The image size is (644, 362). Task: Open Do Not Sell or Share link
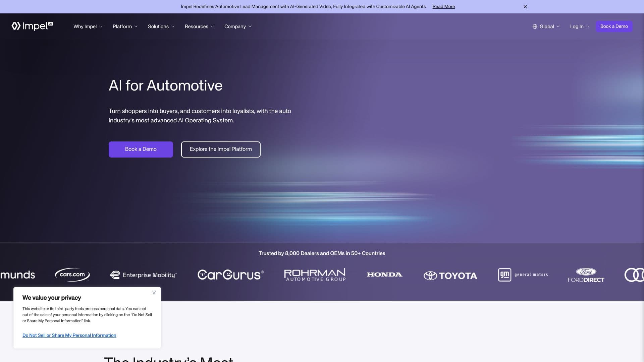point(69,335)
